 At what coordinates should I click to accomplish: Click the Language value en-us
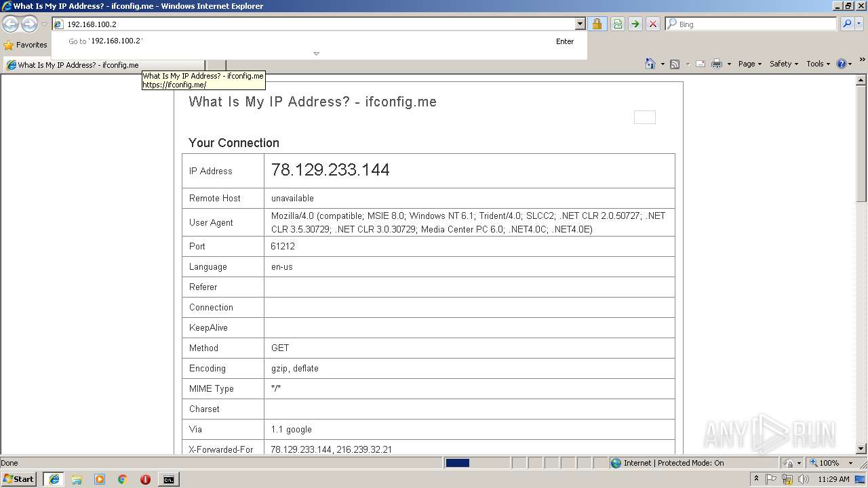click(282, 266)
